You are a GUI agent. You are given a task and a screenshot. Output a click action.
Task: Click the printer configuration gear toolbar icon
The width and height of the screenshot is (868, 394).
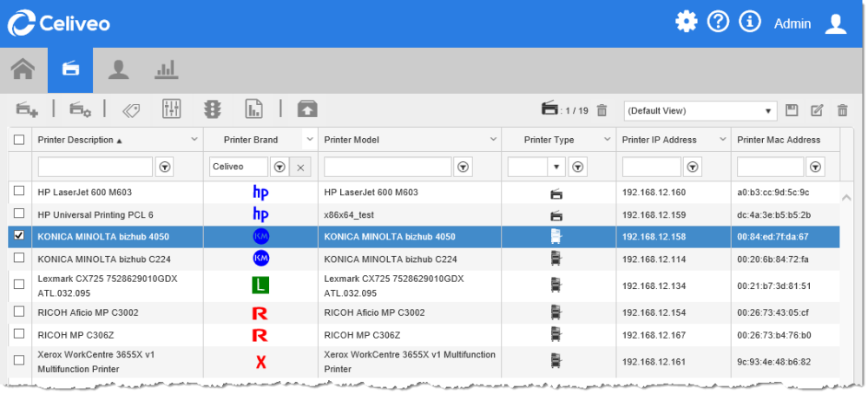(x=80, y=109)
